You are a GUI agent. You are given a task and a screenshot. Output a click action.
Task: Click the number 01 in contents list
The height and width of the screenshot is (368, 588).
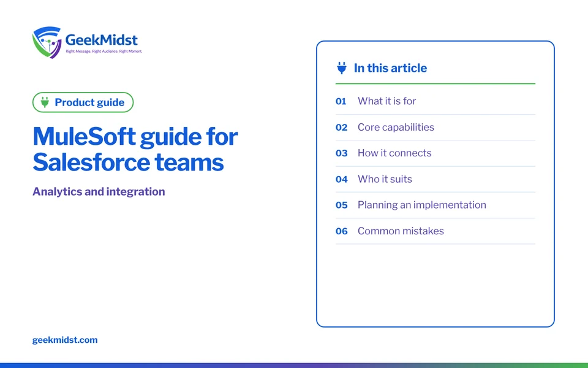click(341, 101)
